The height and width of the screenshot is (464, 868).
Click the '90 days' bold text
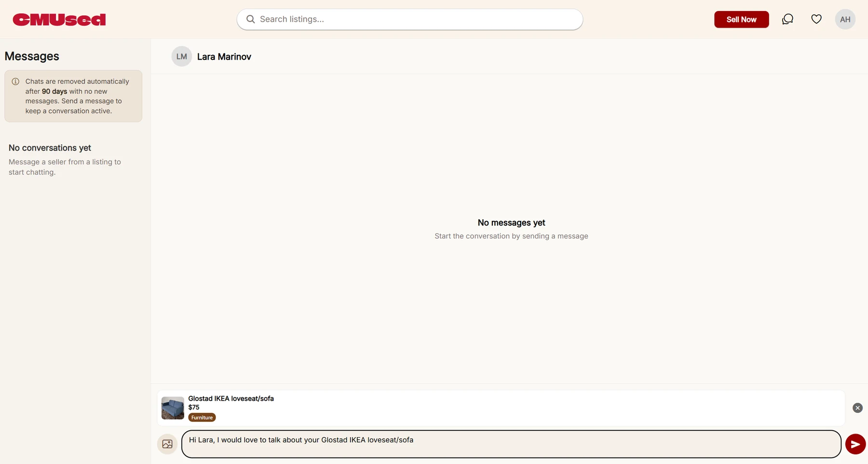(54, 92)
